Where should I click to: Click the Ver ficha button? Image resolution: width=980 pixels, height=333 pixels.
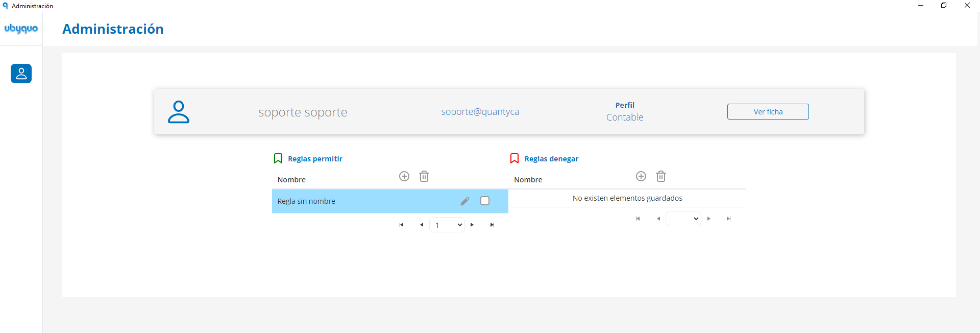coord(768,112)
